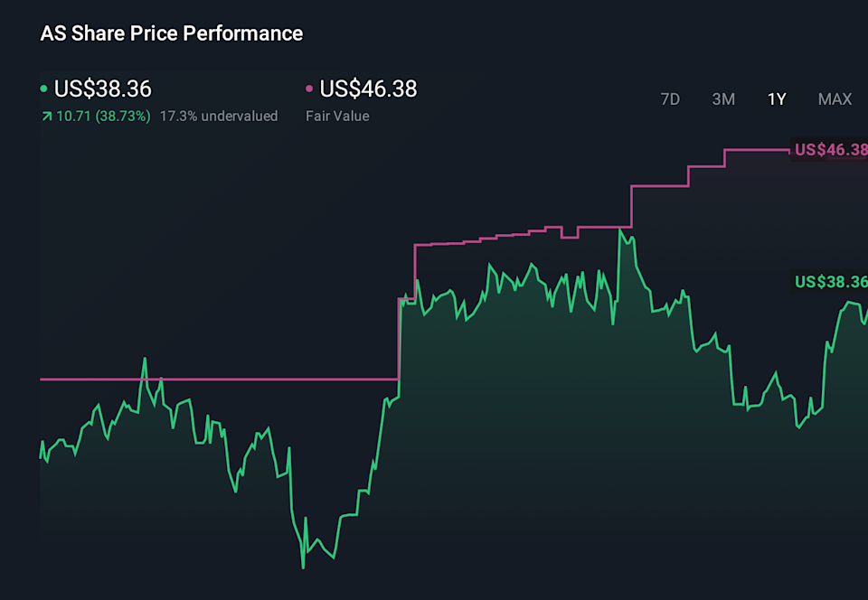The height and width of the screenshot is (600, 868).
Task: Switch the chart to 3M range
Action: [723, 99]
